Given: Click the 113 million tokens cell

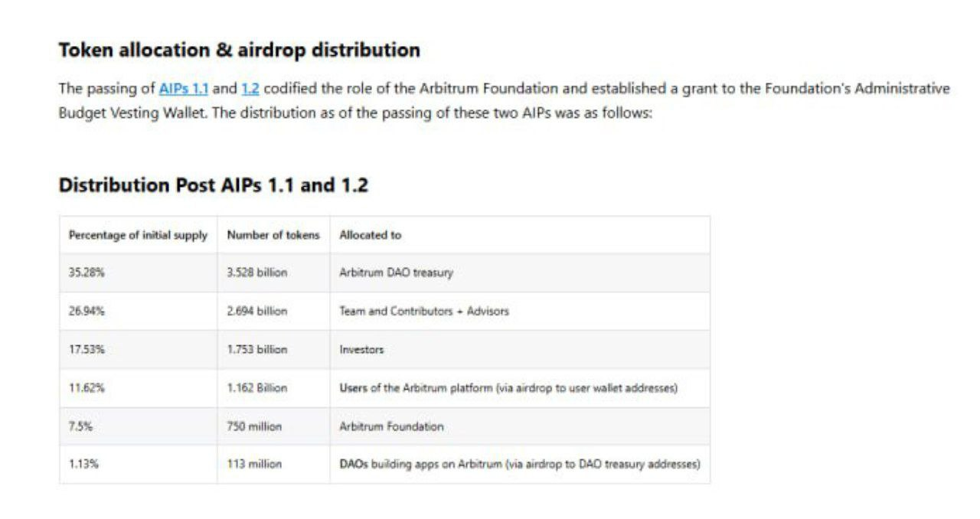Looking at the screenshot, I should [254, 465].
